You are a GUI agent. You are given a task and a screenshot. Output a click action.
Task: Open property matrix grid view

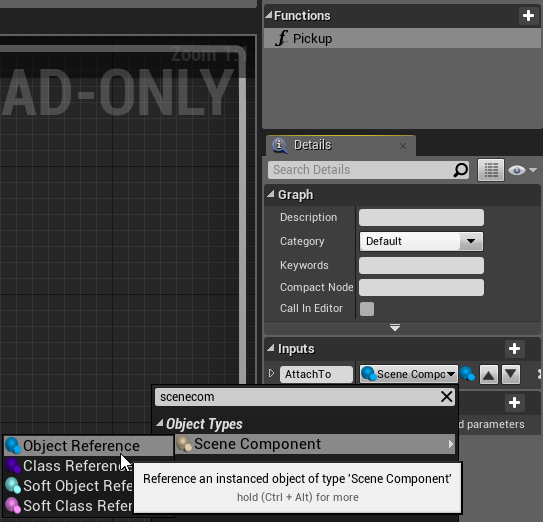(491, 170)
